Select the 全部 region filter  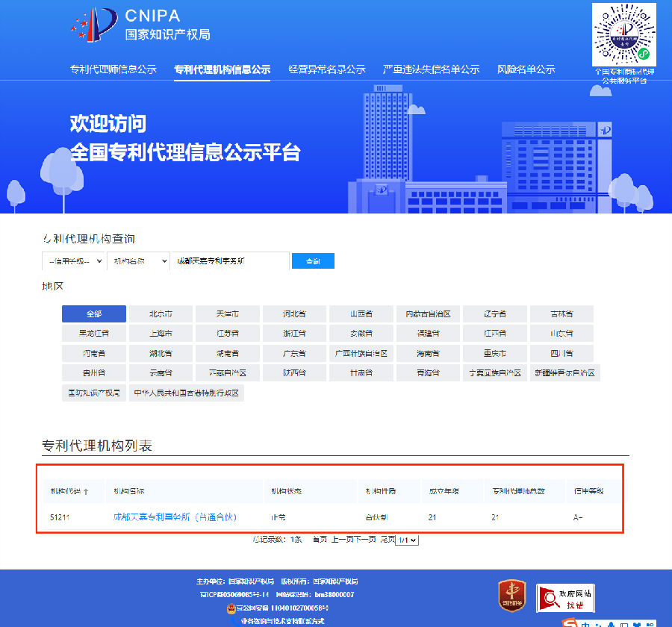(94, 313)
